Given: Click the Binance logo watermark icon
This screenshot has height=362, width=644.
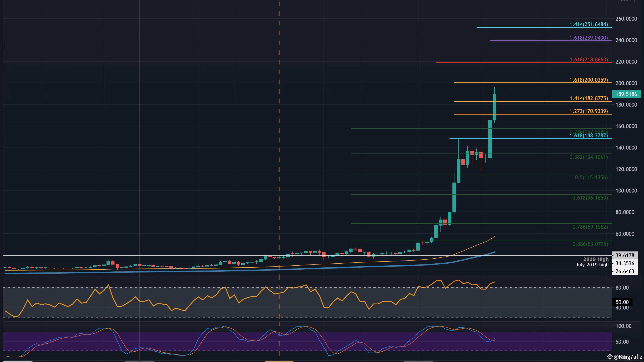Looking at the screenshot, I should 610,356.
